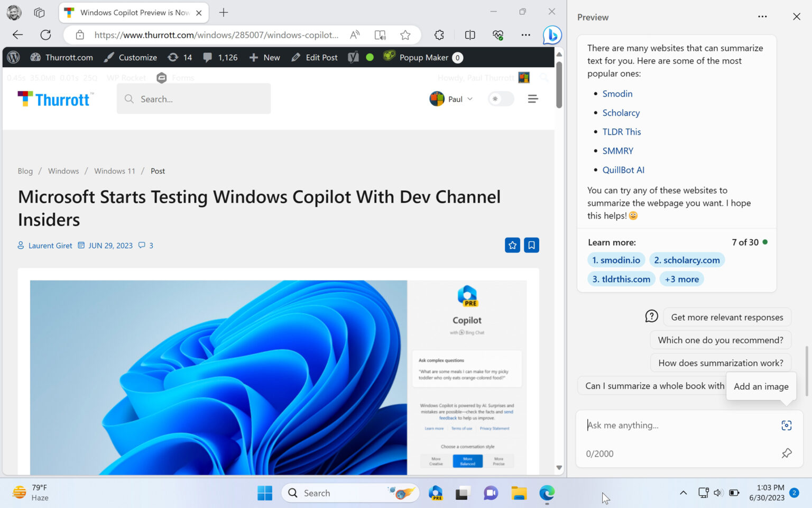The height and width of the screenshot is (508, 812).
Task: Open the Smodin link
Action: pyautogui.click(x=617, y=94)
